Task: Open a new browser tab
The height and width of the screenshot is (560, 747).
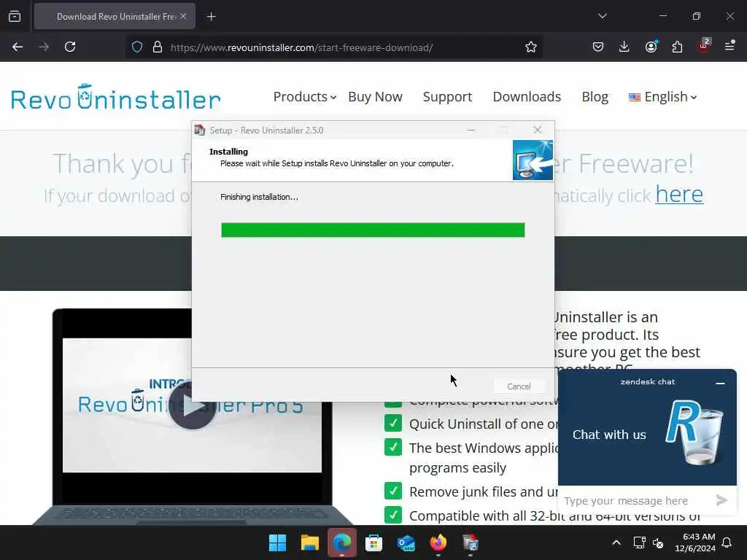Action: click(x=211, y=17)
